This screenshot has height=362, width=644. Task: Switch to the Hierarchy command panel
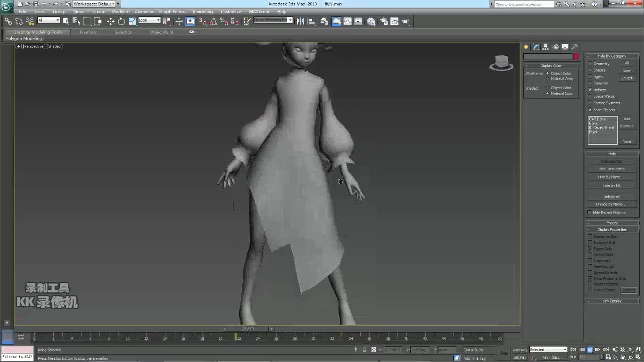(x=545, y=47)
